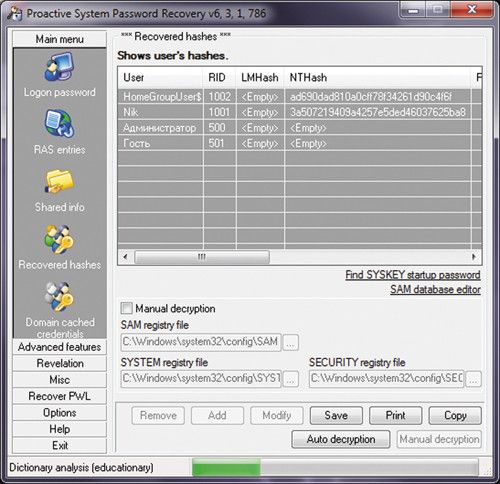Follow the Find SYSKEY startup password link
The height and width of the screenshot is (484, 500).
(413, 275)
